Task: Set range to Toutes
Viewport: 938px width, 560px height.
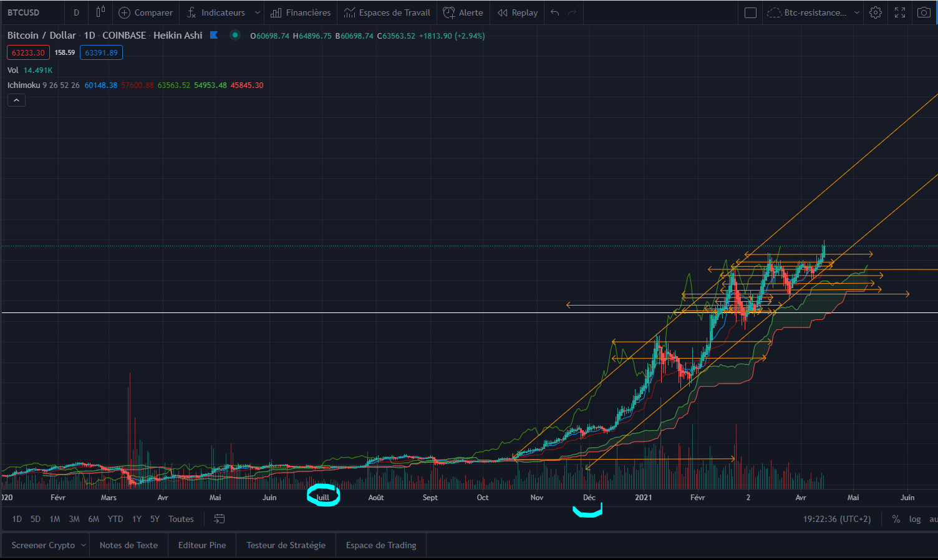Action: tap(181, 519)
